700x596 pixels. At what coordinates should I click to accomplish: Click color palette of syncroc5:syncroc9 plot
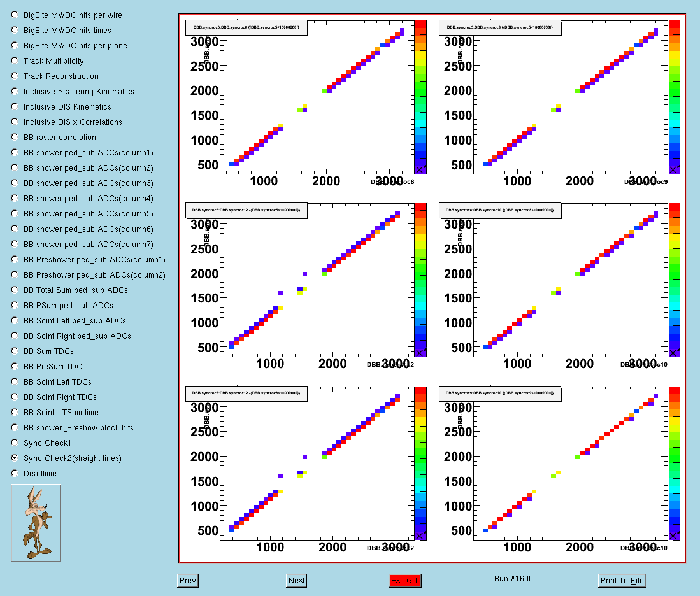675,97
